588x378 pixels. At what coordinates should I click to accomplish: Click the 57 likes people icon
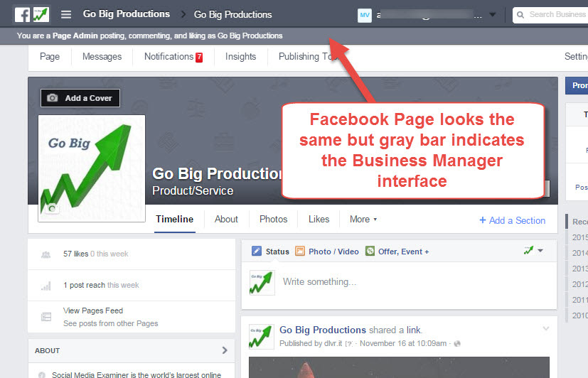pos(46,255)
